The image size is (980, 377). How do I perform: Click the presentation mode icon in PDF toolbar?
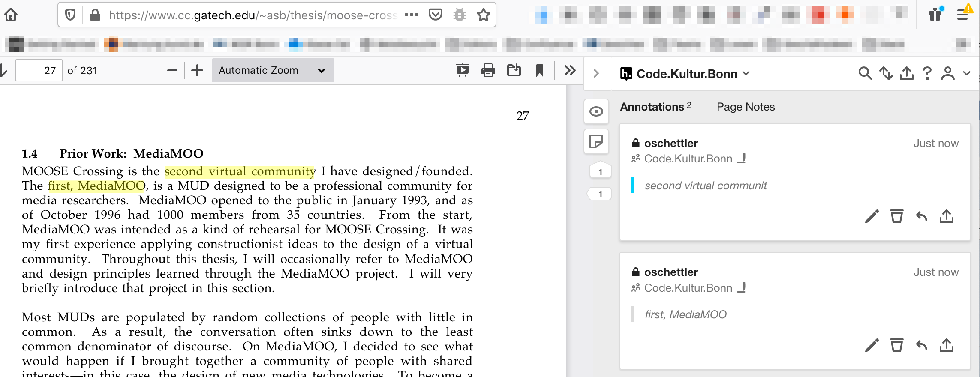tap(462, 70)
